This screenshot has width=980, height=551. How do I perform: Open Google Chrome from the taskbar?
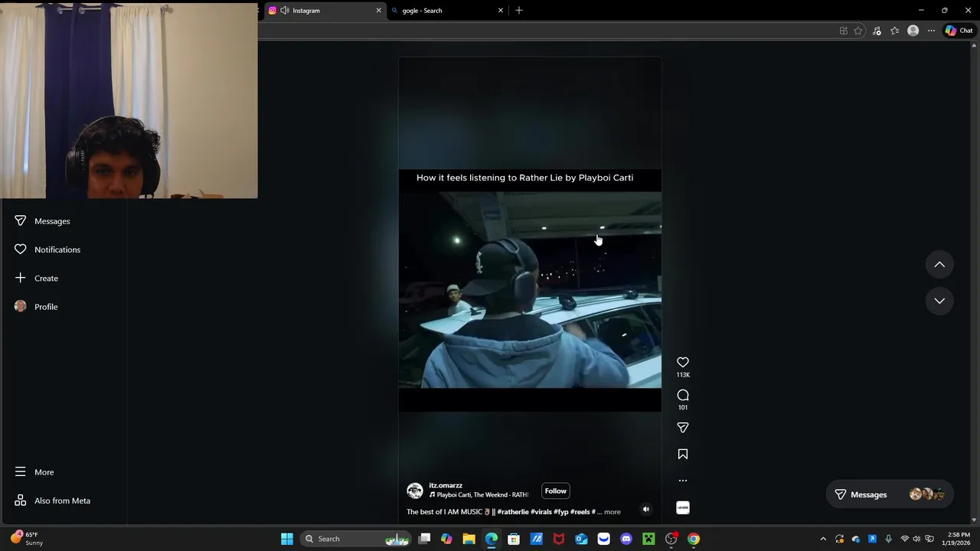[x=694, y=539]
